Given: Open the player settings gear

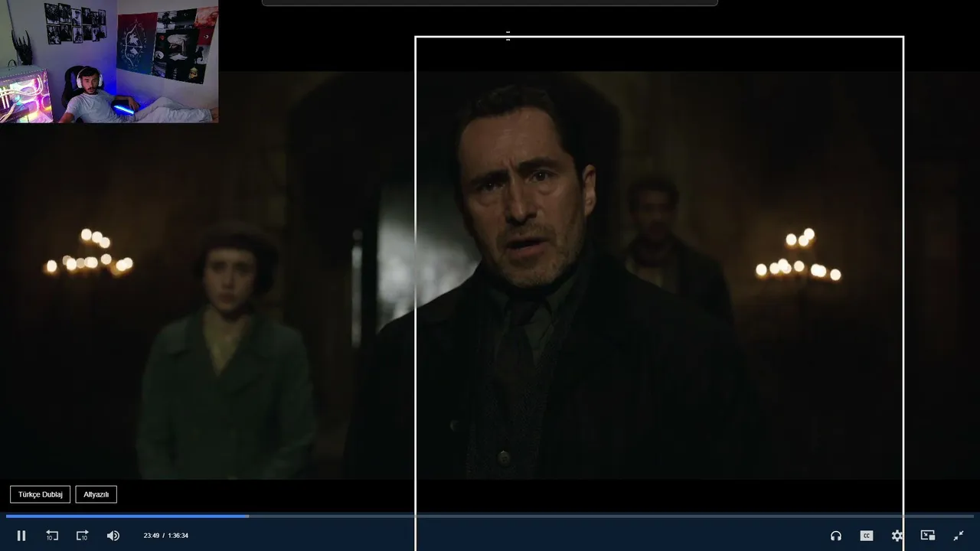Looking at the screenshot, I should [897, 536].
